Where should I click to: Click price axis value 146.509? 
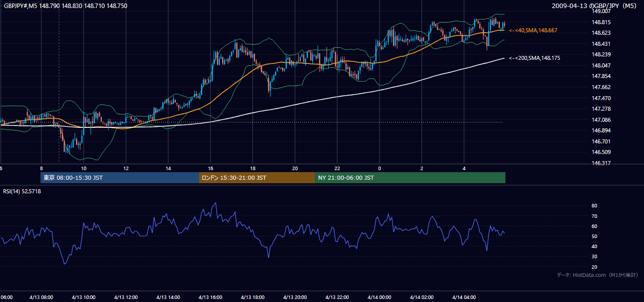click(602, 152)
